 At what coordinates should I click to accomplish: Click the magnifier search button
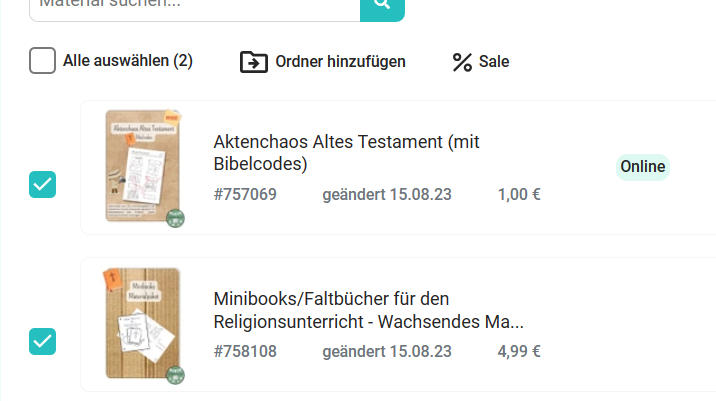pyautogui.click(x=382, y=6)
